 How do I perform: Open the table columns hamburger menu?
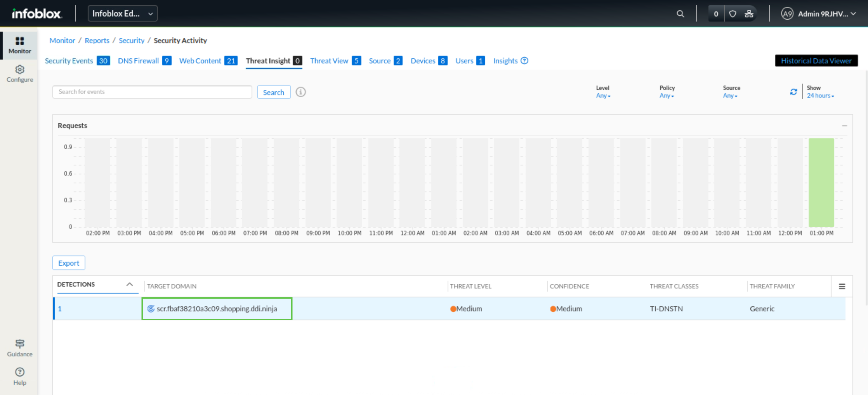click(841, 286)
